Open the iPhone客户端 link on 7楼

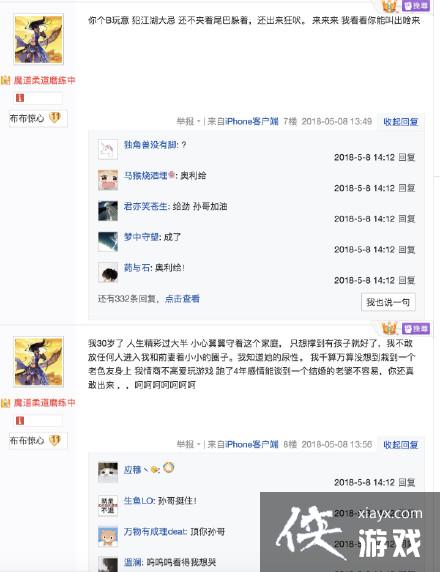click(x=252, y=121)
